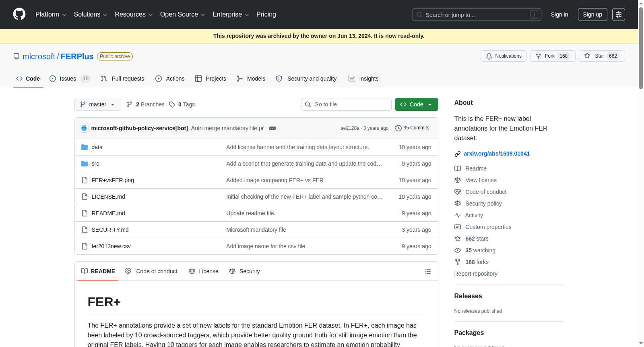Click the fork icon beside 168 forks

click(458, 262)
